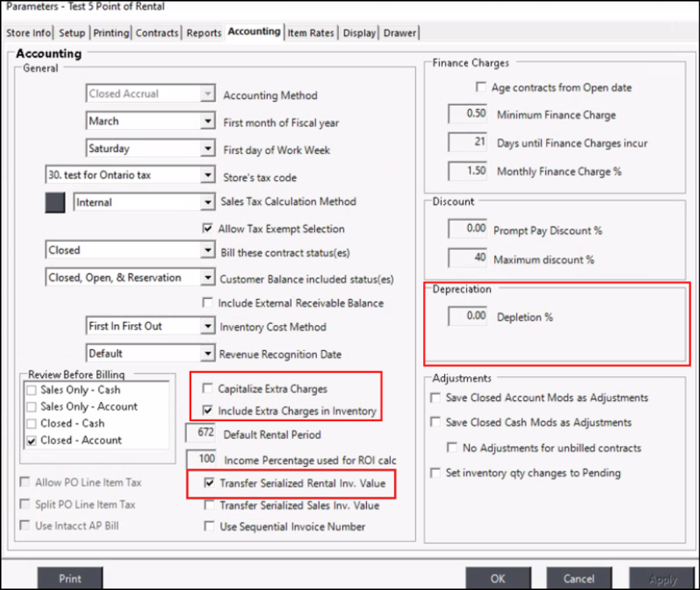Viewport: 700px width, 590px height.
Task: Go to the Store Info tab
Action: tap(28, 33)
